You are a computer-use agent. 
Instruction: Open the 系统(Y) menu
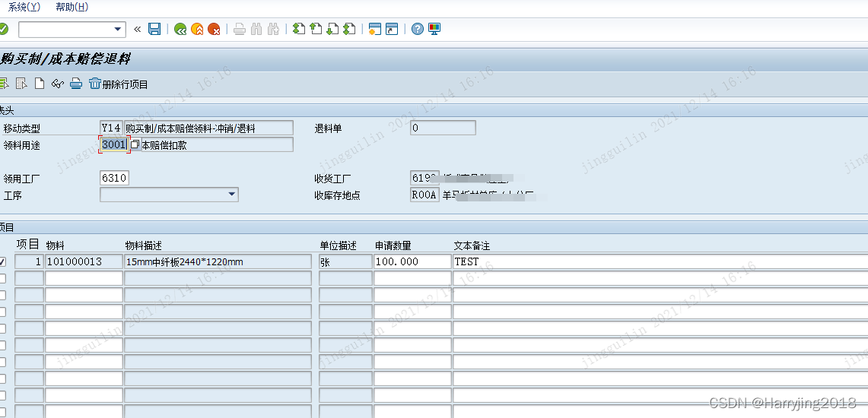click(24, 7)
